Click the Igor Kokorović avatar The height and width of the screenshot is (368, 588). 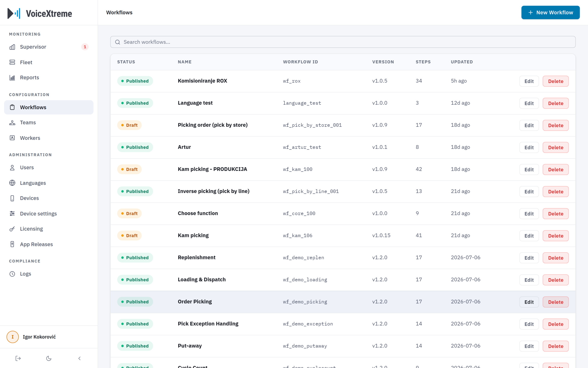[13, 337]
